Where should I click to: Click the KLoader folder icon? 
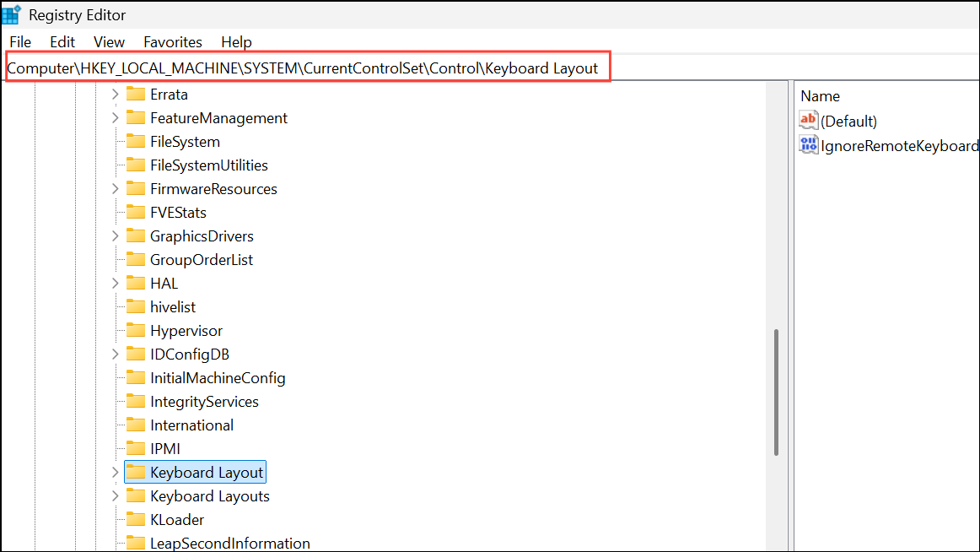(x=135, y=519)
